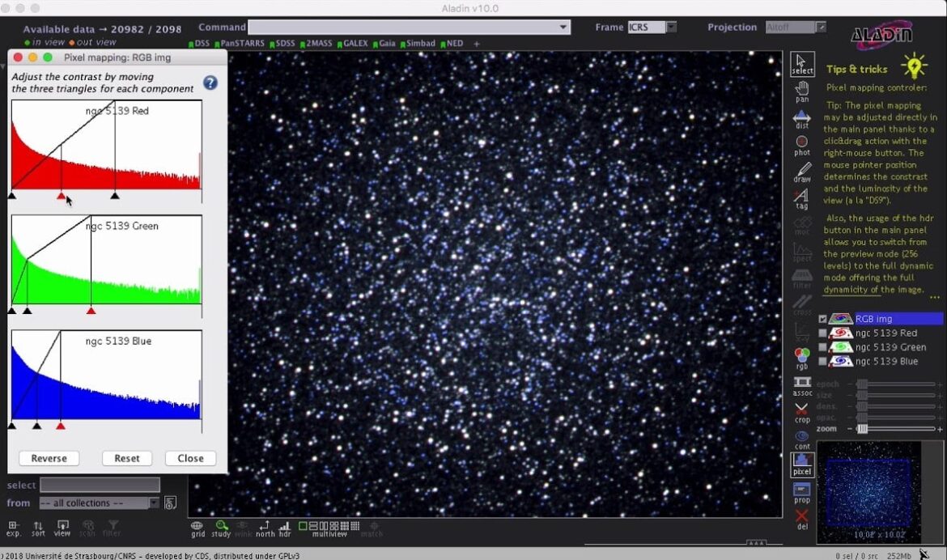This screenshot has width=947, height=560.
Task: Pick the draw pencil tool
Action: click(801, 172)
